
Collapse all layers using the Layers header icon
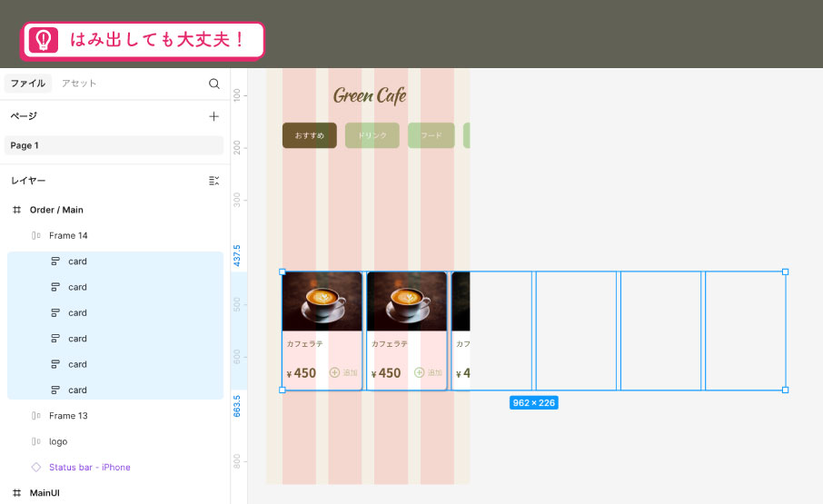pyautogui.click(x=213, y=181)
